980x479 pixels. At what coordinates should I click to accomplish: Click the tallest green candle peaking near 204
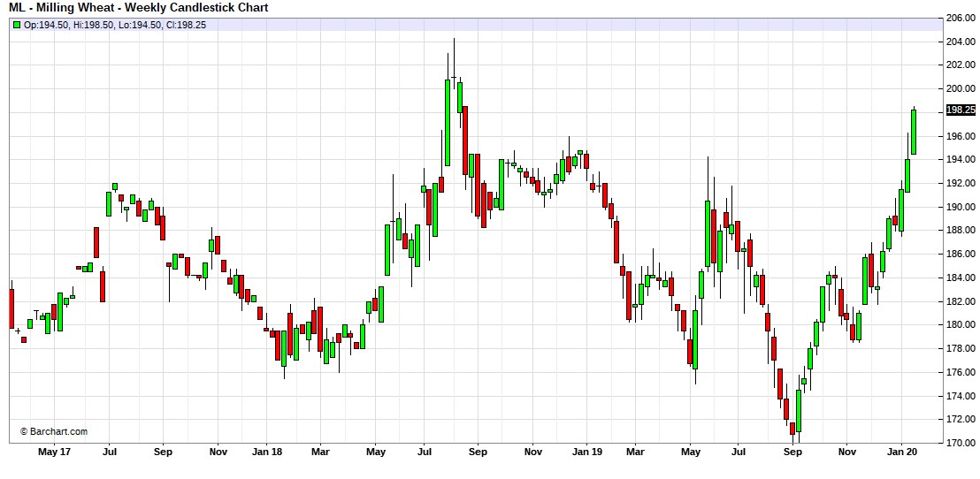[x=448, y=122]
